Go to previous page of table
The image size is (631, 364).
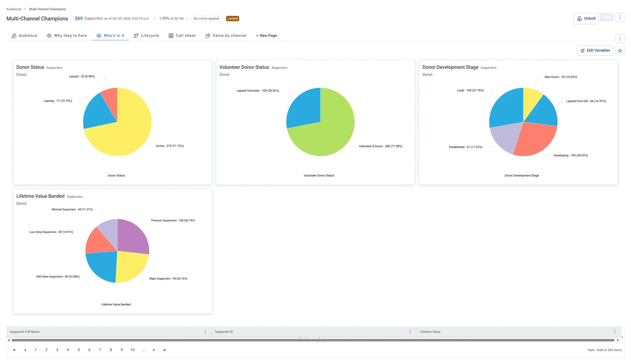pyautogui.click(x=25, y=350)
